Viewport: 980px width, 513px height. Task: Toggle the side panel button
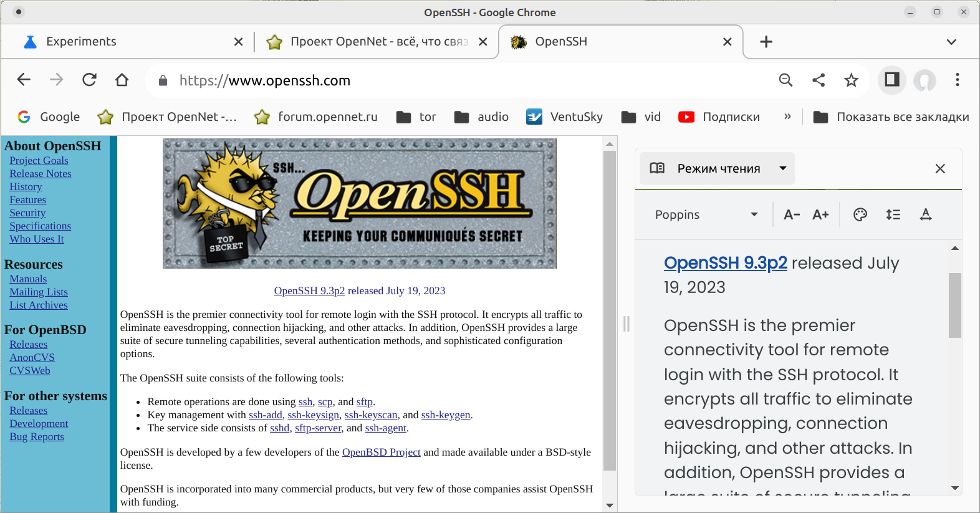892,80
